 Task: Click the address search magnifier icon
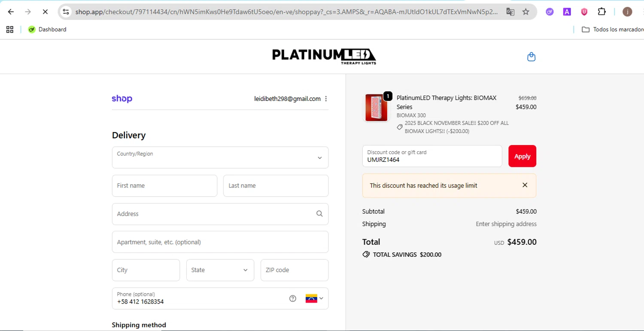pyautogui.click(x=319, y=214)
